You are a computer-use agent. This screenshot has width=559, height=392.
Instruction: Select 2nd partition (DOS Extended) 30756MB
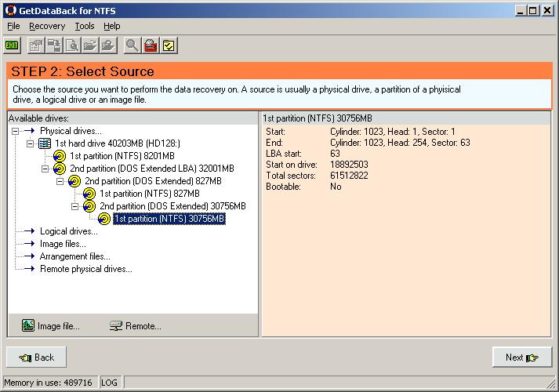click(172, 205)
